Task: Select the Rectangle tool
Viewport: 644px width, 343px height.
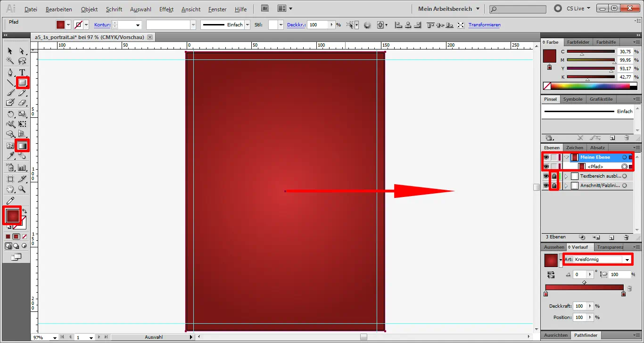Action: click(x=22, y=82)
